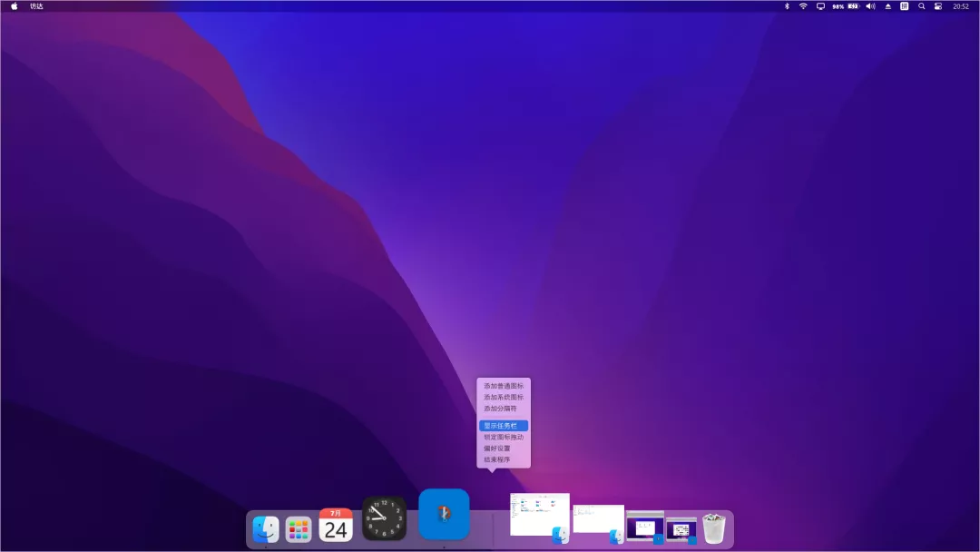Click the 98% battery indicator
Viewport: 980px width, 552px height.
(x=838, y=7)
